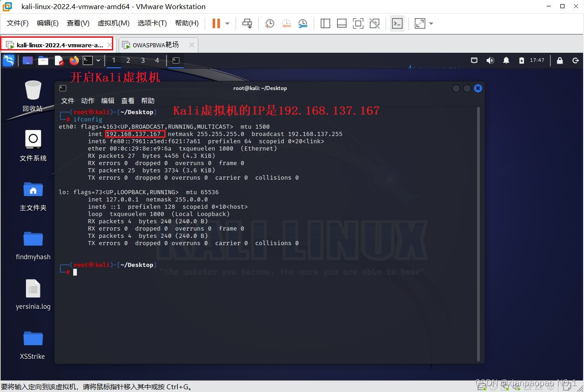The width and height of the screenshot is (584, 392).
Task: Switch to workspace 3
Action: pyautogui.click(x=143, y=60)
